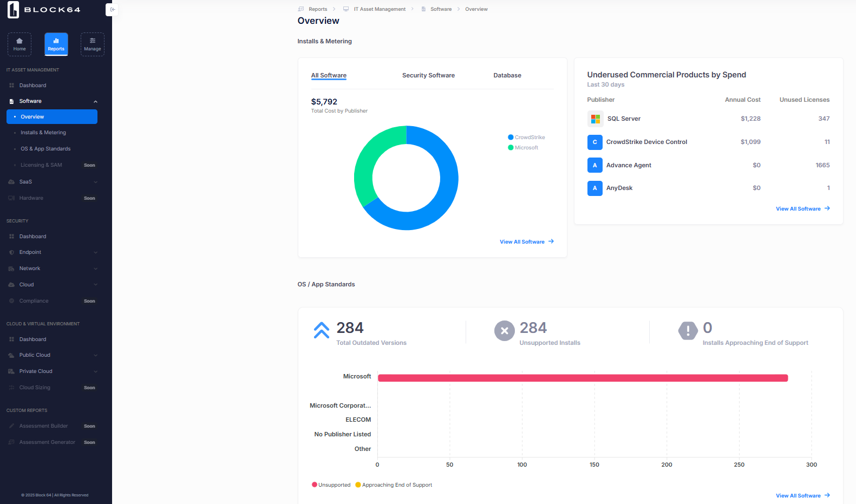Switch to the All Software tab

click(329, 76)
